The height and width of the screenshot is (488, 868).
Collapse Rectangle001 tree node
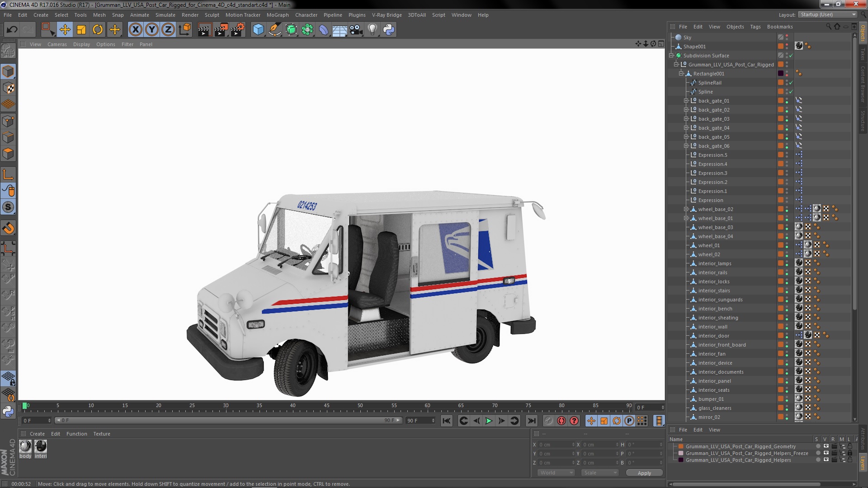(x=681, y=74)
